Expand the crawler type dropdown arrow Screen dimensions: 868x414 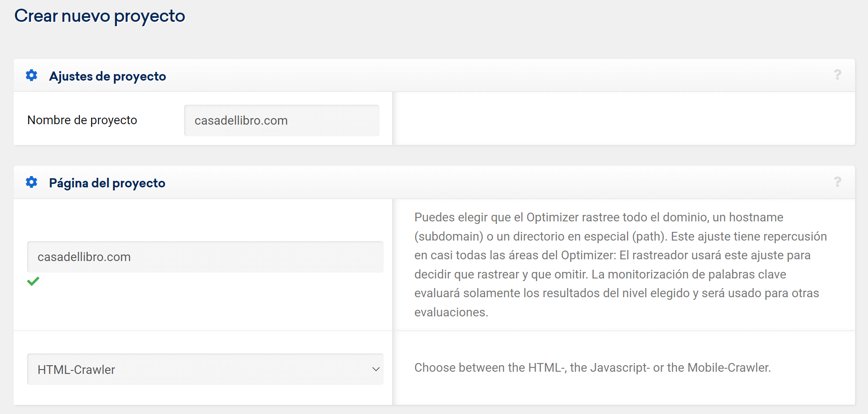click(x=376, y=369)
